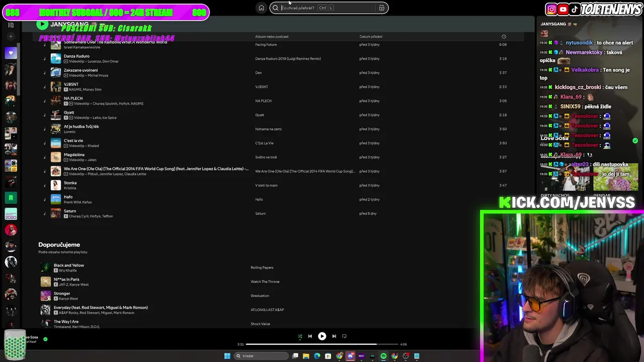Open Discord from the taskbar
Image resolution: width=644 pixels, height=362 pixels.
350,356
